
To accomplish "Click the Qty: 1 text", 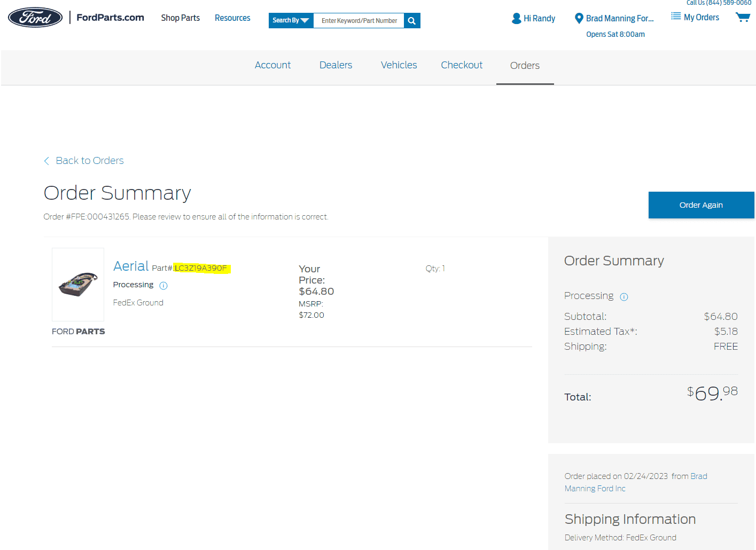I will pyautogui.click(x=435, y=269).
